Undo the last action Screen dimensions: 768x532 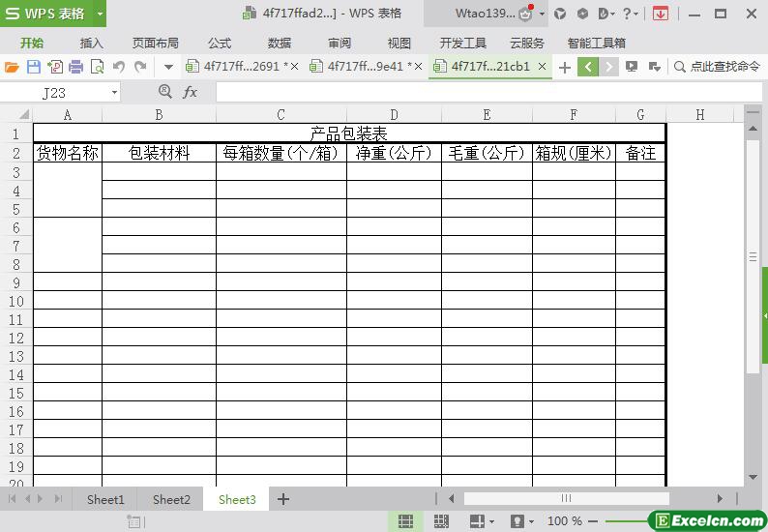tap(119, 66)
